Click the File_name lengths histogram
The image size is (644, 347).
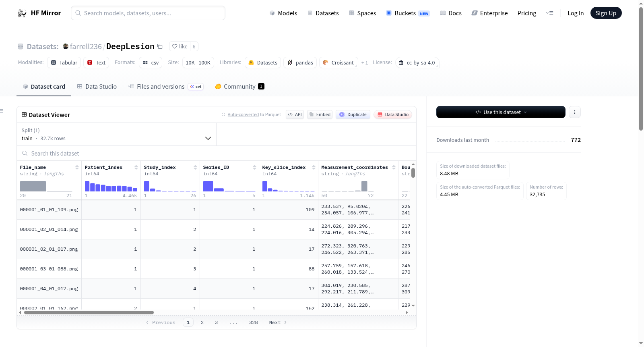tap(46, 186)
